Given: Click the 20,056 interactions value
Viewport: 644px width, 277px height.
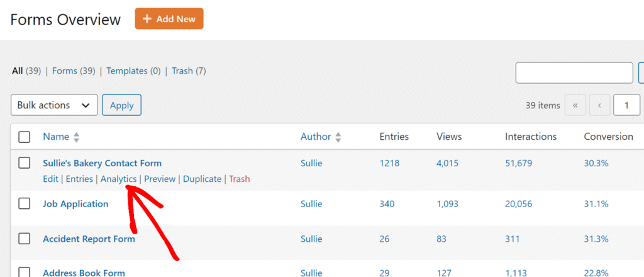Looking at the screenshot, I should [519, 204].
